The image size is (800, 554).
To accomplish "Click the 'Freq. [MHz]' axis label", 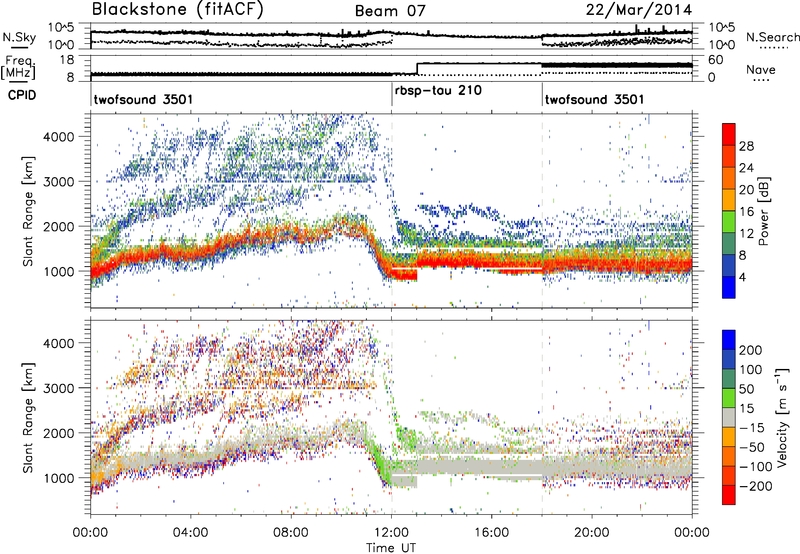I will (x=18, y=67).
